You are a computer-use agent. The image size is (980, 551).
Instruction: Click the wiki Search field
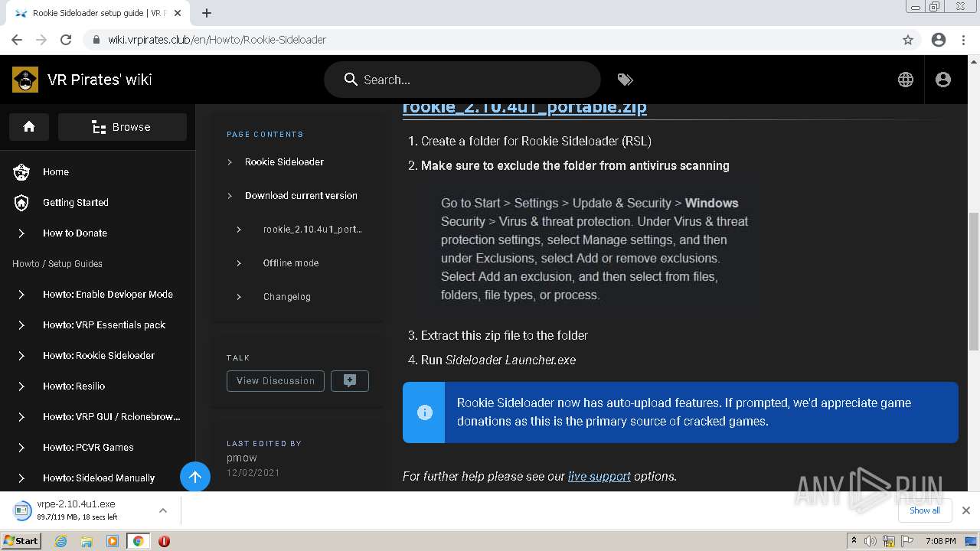click(462, 80)
